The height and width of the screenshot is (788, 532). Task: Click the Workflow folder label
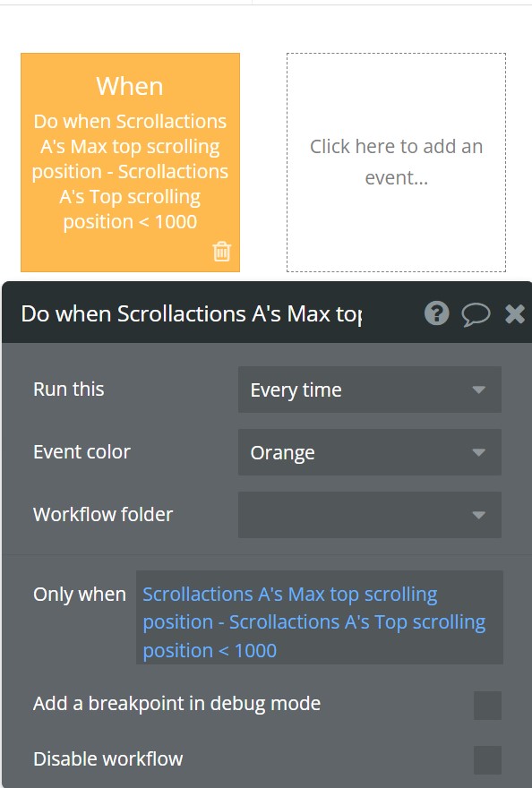pyautogui.click(x=103, y=514)
